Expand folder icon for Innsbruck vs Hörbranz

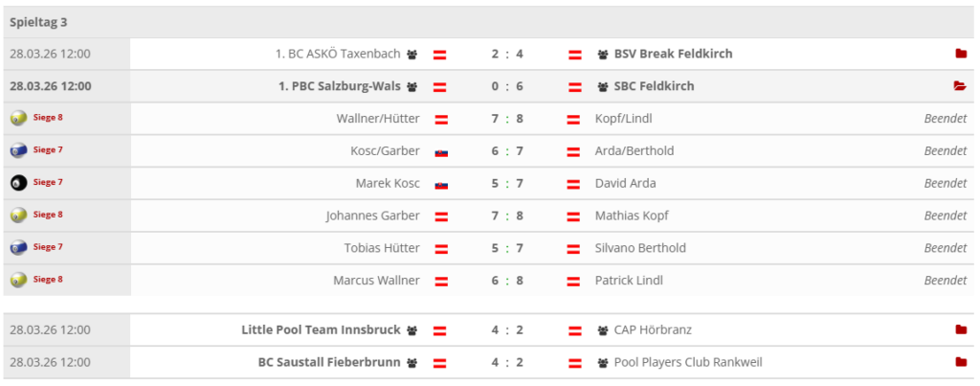click(x=961, y=329)
